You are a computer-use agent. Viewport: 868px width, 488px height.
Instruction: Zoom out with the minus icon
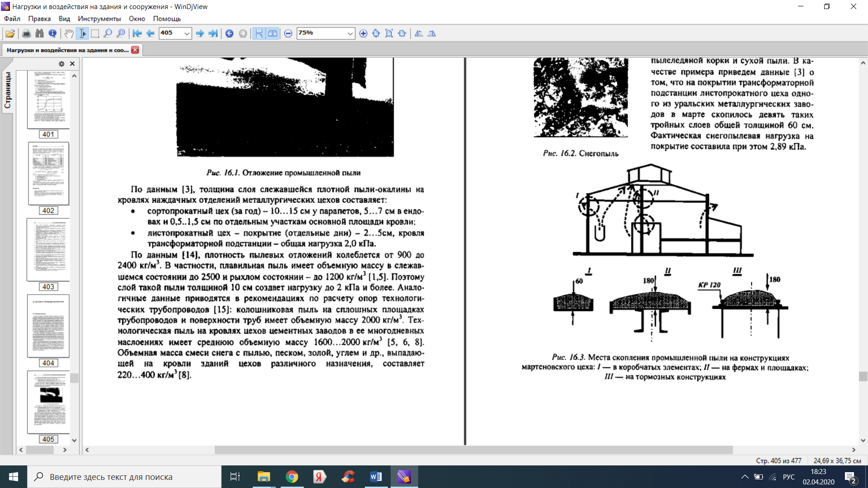[288, 33]
